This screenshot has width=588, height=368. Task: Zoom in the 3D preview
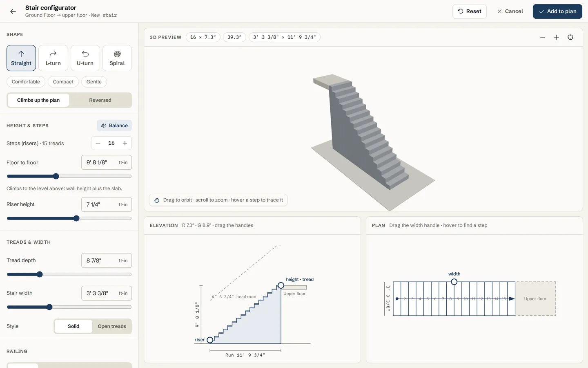[x=557, y=37]
